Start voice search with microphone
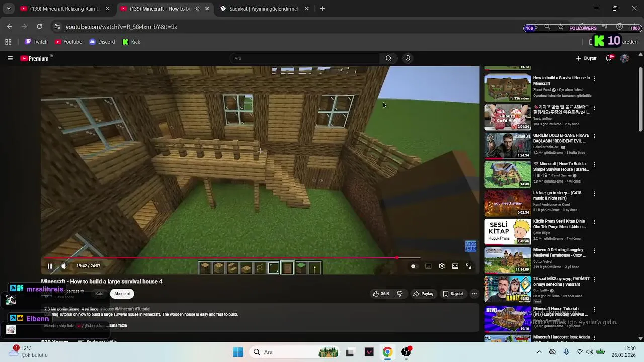Screen dimensions: 644x362 pos(408,58)
